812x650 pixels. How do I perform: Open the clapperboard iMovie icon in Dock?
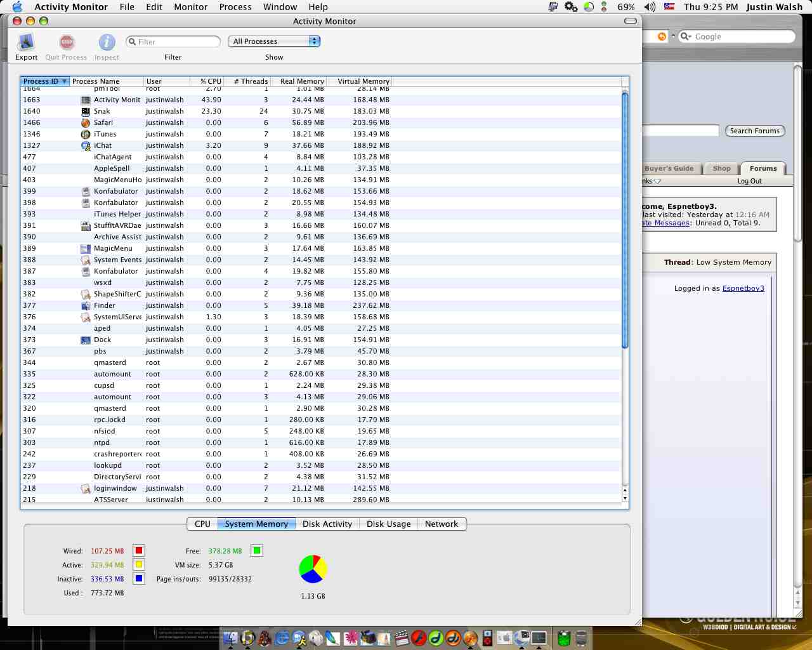pyautogui.click(x=402, y=638)
